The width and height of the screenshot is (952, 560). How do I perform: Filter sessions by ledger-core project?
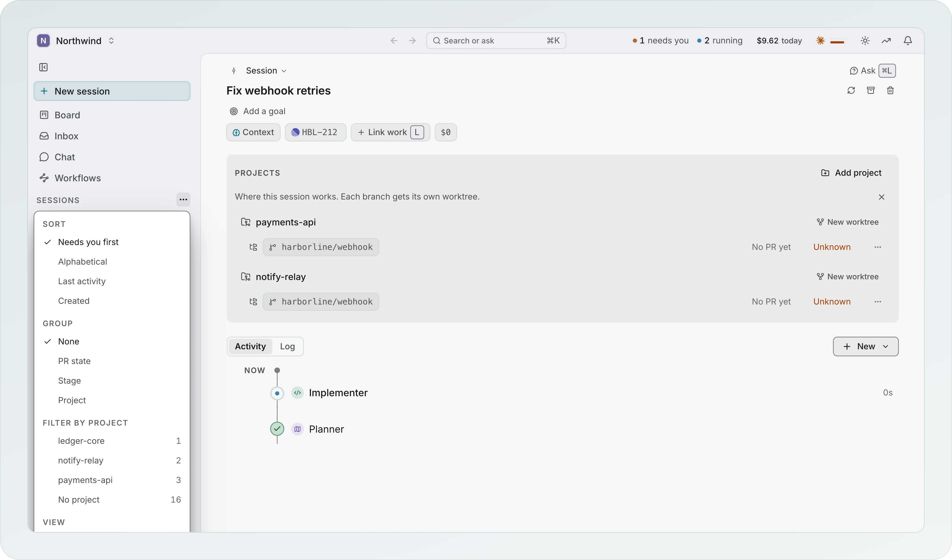click(x=112, y=441)
